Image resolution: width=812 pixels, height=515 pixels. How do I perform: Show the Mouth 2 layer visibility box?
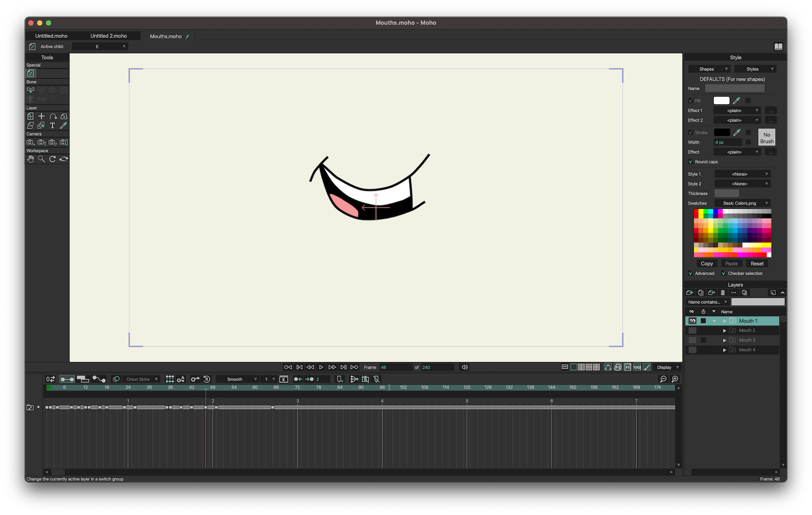point(692,331)
